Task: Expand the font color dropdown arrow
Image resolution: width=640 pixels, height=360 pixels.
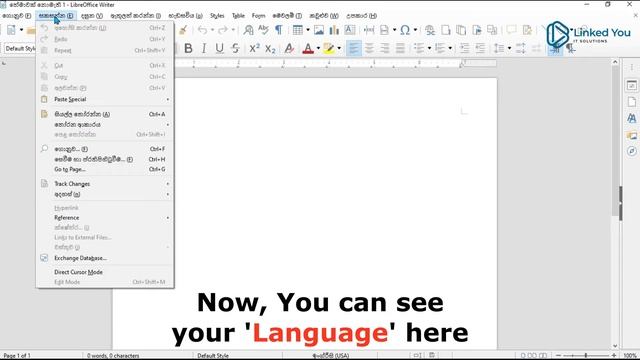Action: coord(318,49)
